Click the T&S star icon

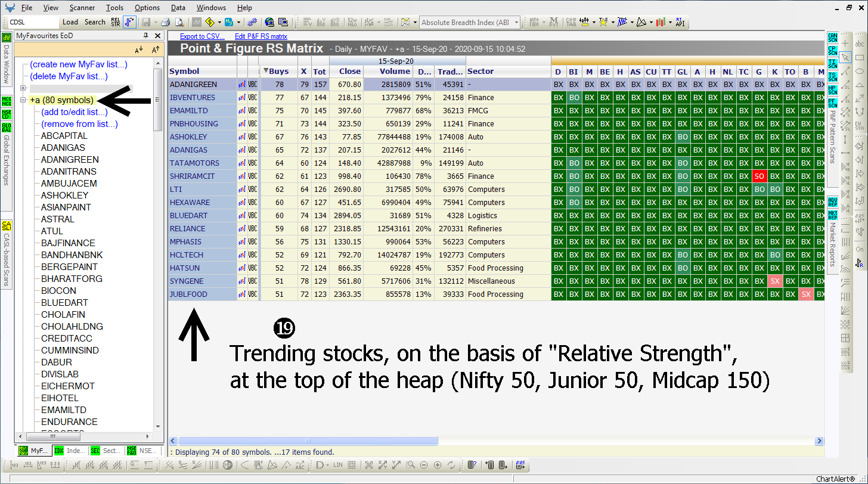(x=603, y=22)
